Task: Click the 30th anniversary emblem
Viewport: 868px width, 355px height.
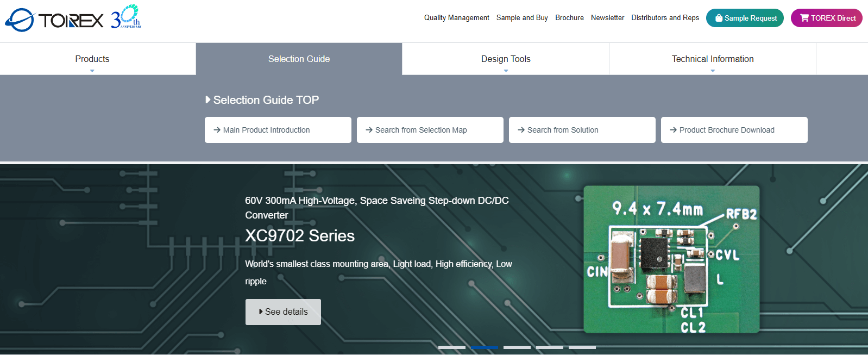Action: point(126,17)
